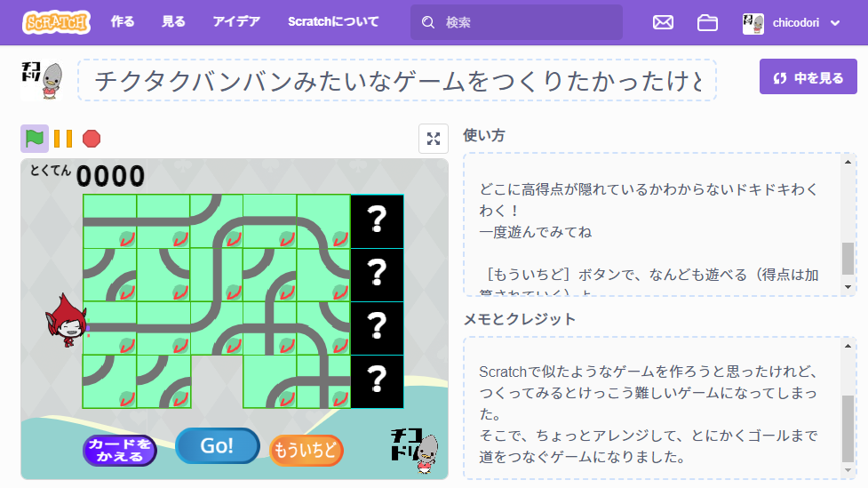868x488 pixels.
Task: Click the 検索 search field
Action: (516, 22)
